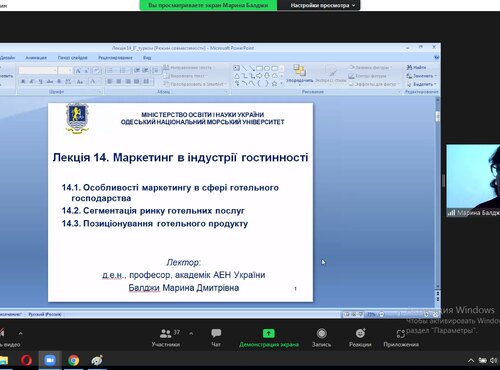Open Align Text (Выровнять текст) dropdown
This screenshot has width=500, height=370.
(x=185, y=76)
